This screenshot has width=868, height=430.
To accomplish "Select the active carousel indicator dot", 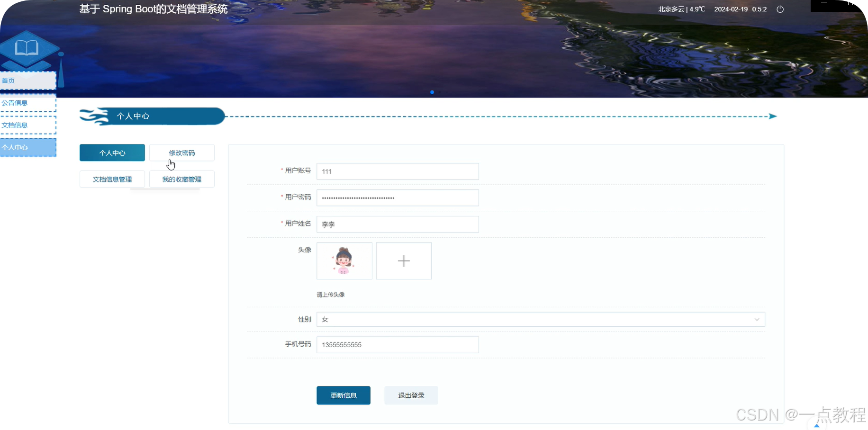I will [432, 92].
